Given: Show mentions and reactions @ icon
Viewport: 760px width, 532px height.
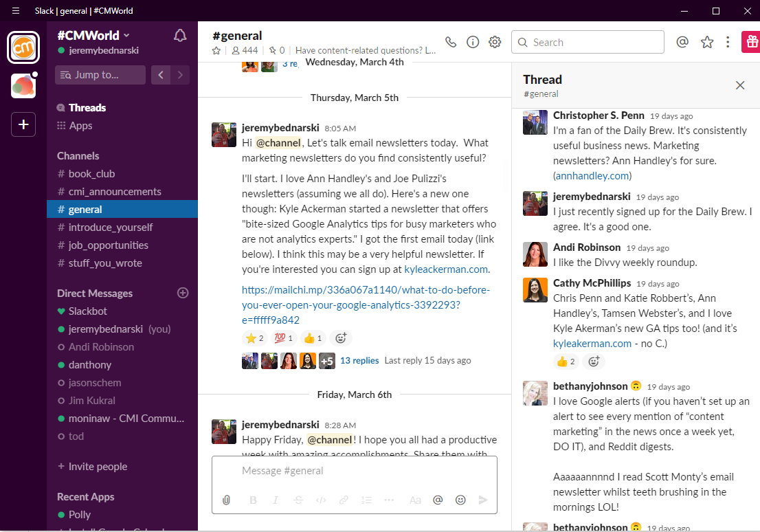Looking at the screenshot, I should click(682, 42).
